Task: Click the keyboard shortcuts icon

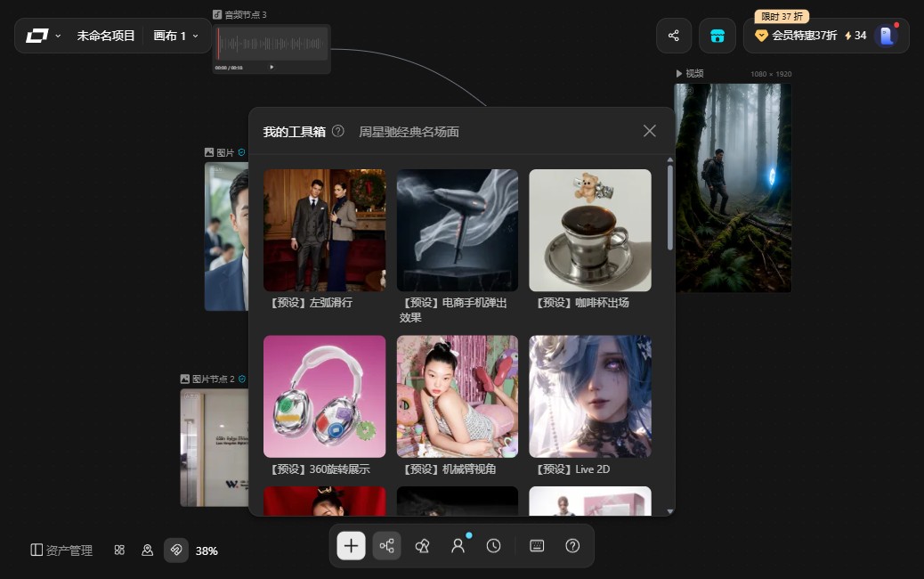Action: 537,546
